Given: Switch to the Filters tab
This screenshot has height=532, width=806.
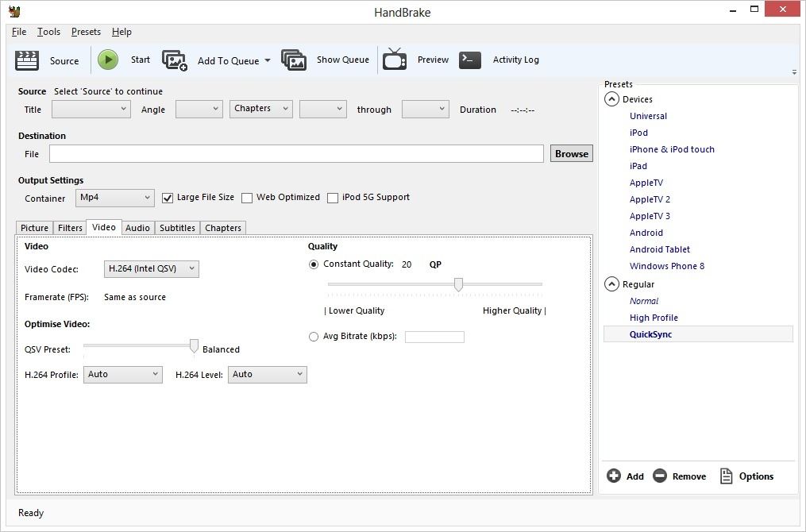Looking at the screenshot, I should (70, 228).
